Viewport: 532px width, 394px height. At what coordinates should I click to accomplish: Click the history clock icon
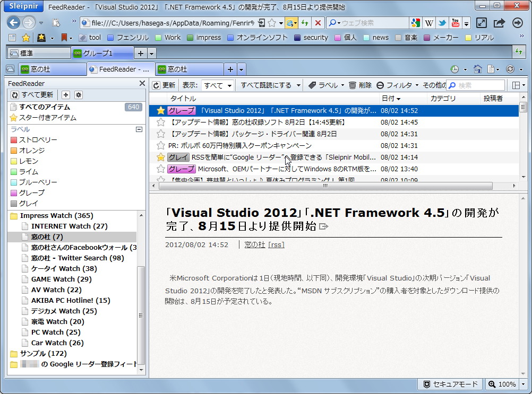[454, 69]
